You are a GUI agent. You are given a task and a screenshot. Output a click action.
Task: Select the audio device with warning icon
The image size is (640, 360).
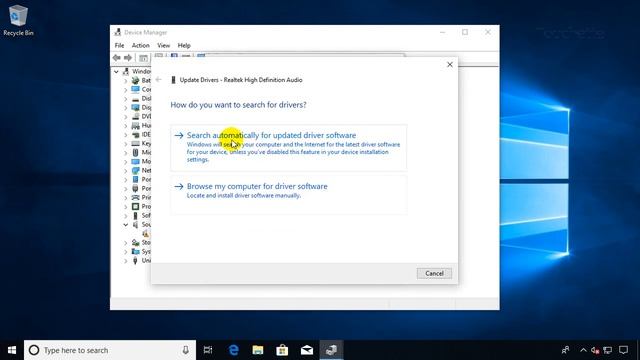click(x=145, y=233)
